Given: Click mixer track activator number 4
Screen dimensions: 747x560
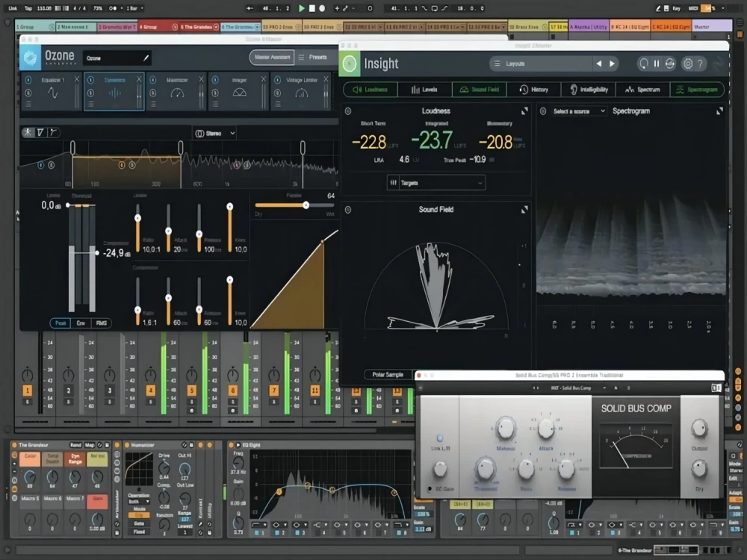Looking at the screenshot, I should 151,391.
